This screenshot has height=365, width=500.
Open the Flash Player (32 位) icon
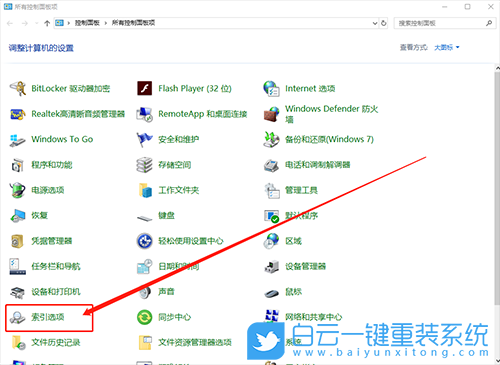pyautogui.click(x=145, y=89)
